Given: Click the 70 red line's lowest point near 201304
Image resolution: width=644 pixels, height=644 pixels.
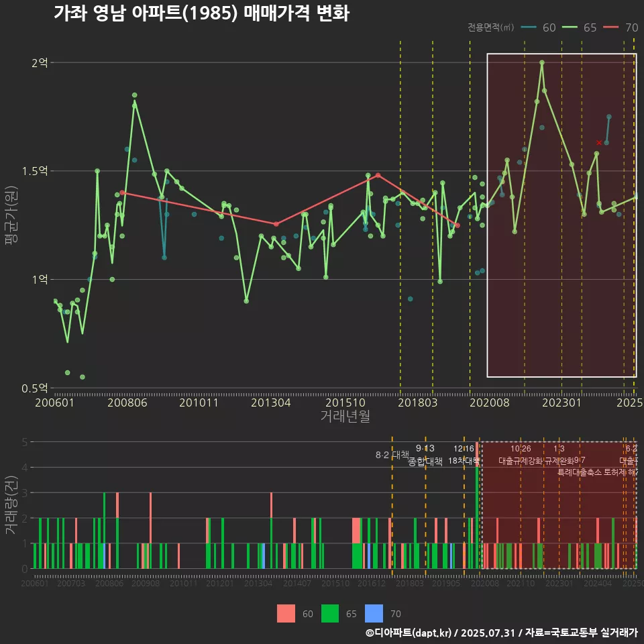Looking at the screenshot, I should click(x=276, y=224).
